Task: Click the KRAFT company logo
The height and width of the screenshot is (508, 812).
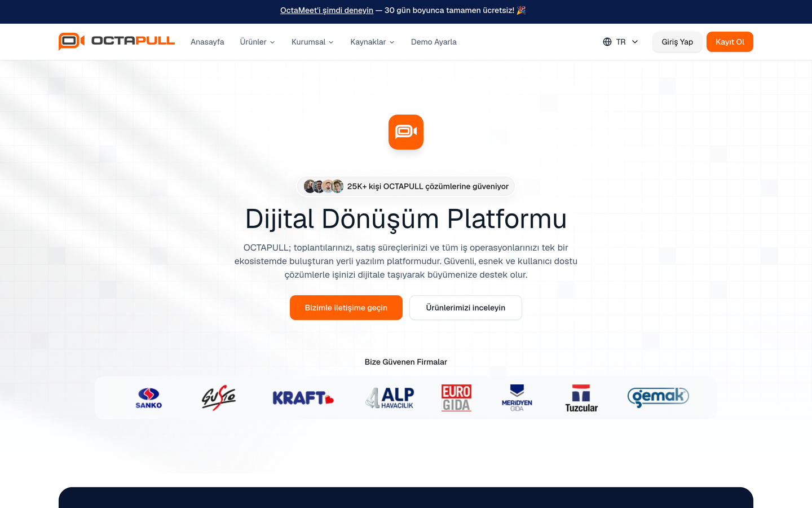Action: [x=303, y=398]
